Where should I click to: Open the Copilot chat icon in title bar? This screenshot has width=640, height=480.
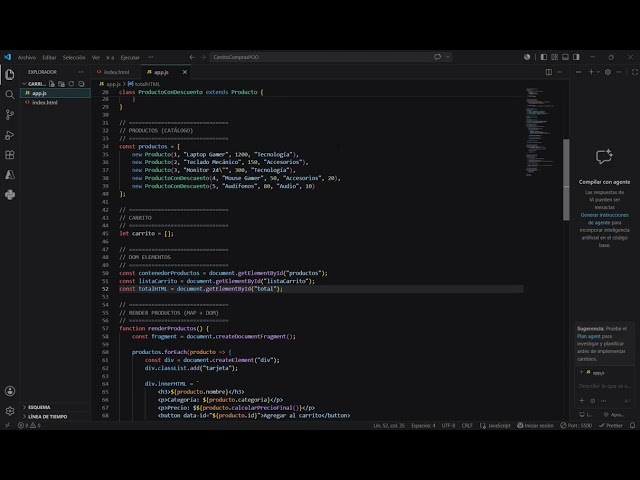438,57
